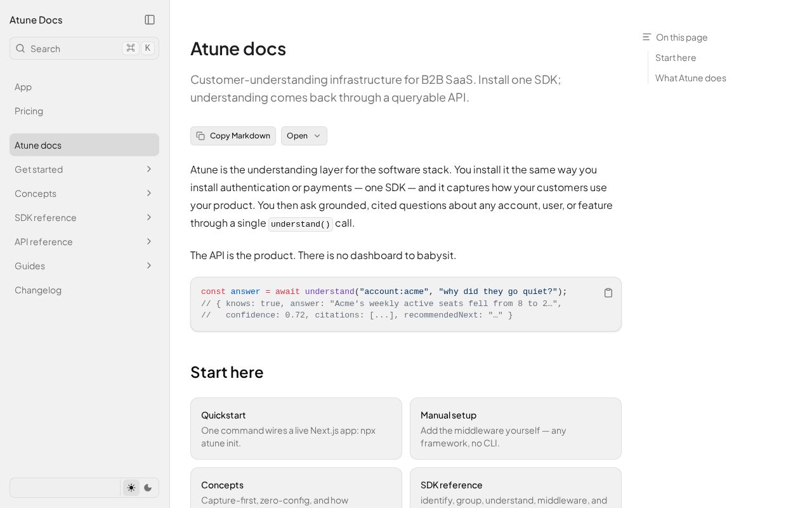Expand the Guides sidebar chevron
The width and height of the screenshot is (812, 508).
149,265
